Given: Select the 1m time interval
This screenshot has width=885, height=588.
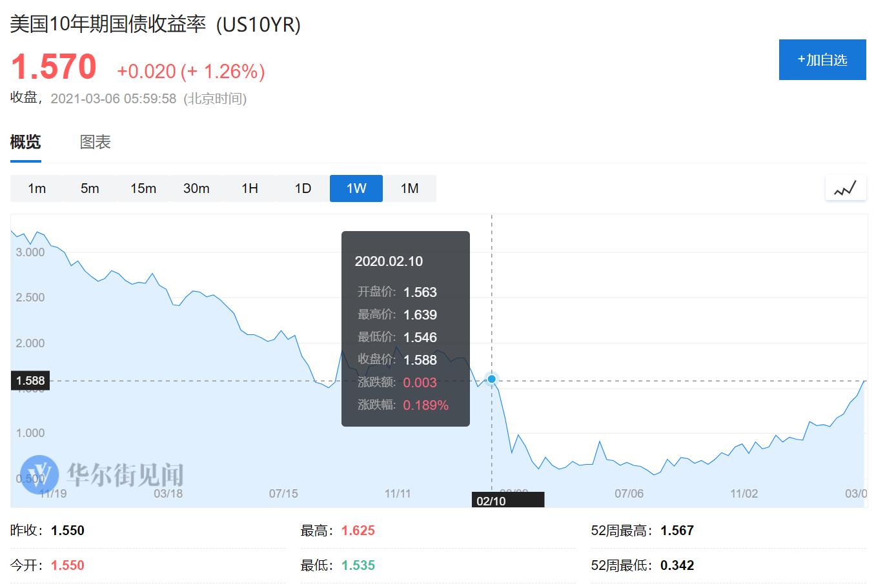Looking at the screenshot, I should click(x=37, y=188).
